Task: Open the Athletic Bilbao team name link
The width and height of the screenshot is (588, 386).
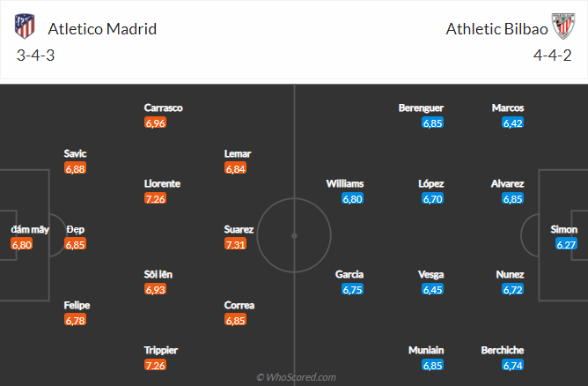Action: pyautogui.click(x=496, y=28)
